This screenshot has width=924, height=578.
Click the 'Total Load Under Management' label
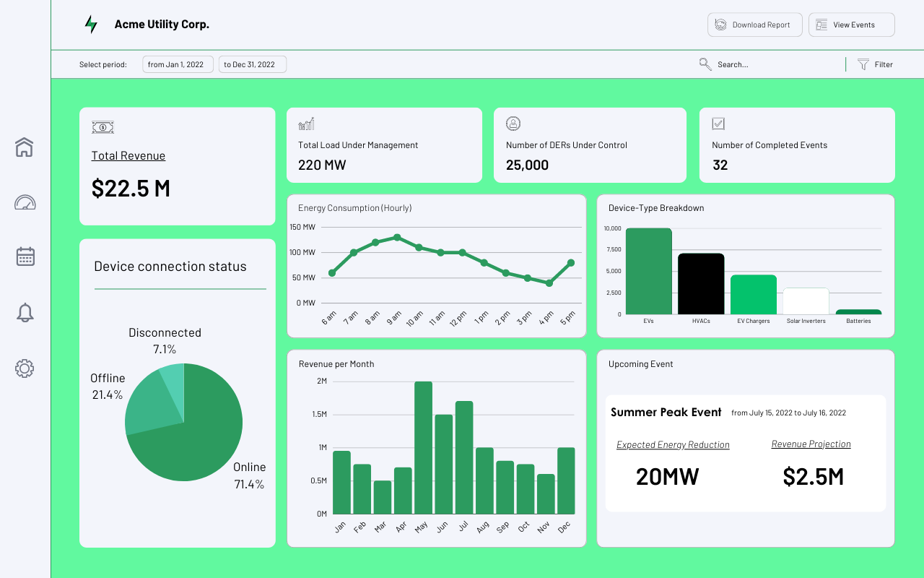pyautogui.click(x=358, y=145)
